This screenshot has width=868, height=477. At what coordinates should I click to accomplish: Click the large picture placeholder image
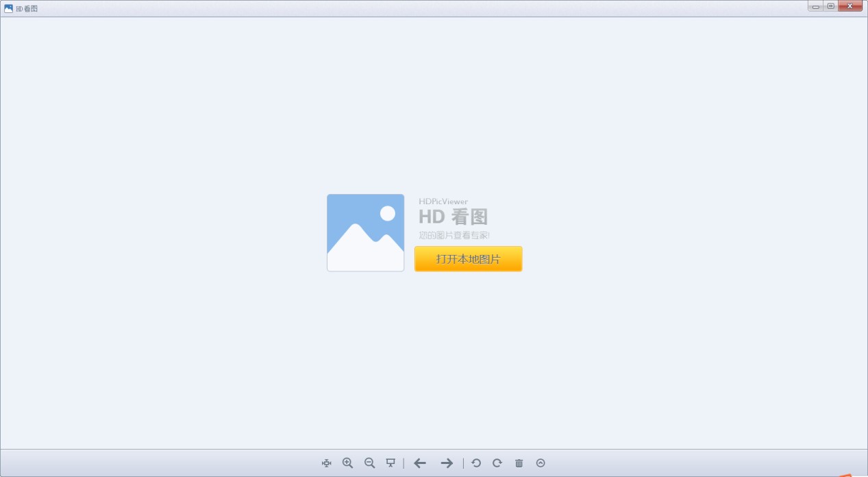(x=366, y=233)
